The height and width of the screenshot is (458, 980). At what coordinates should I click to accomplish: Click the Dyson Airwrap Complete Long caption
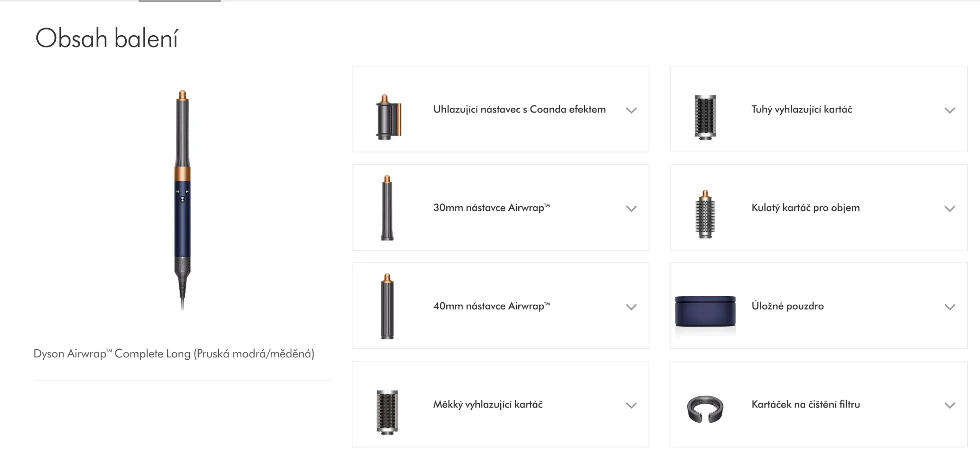174,354
